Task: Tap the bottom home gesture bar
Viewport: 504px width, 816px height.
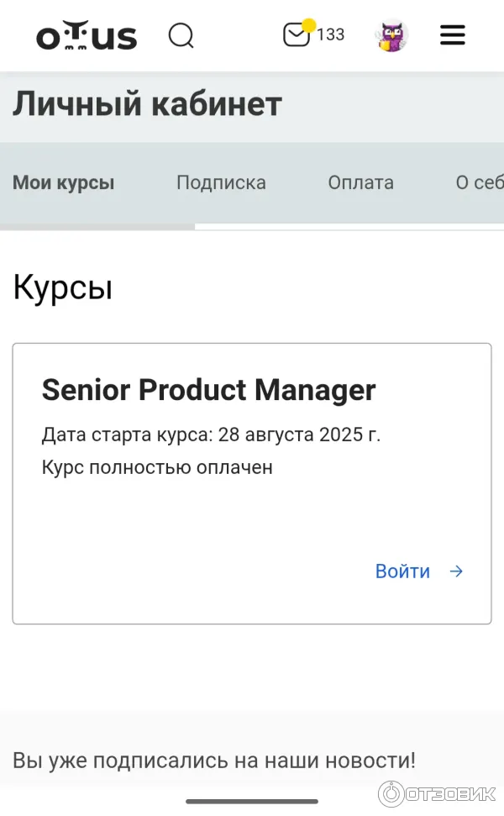Action: (x=252, y=801)
